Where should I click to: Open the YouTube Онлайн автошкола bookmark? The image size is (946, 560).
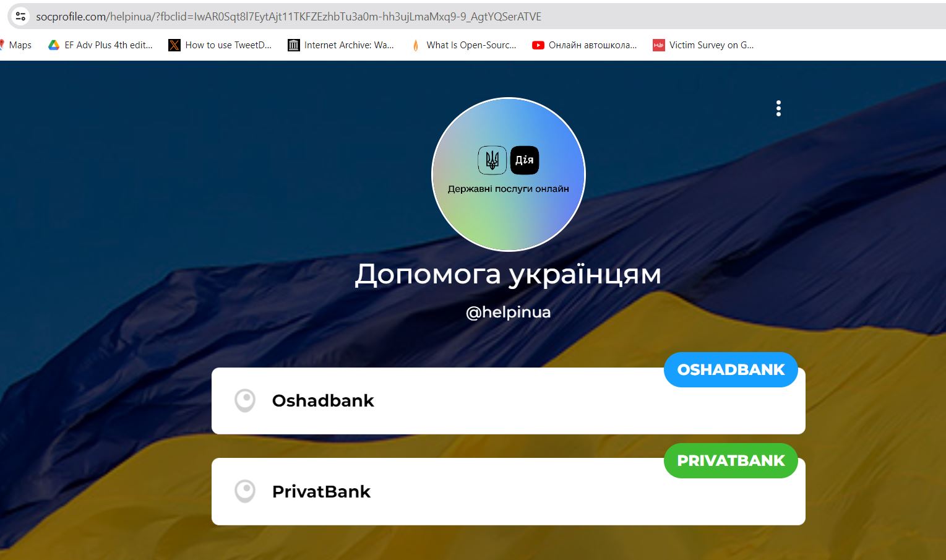pos(585,45)
